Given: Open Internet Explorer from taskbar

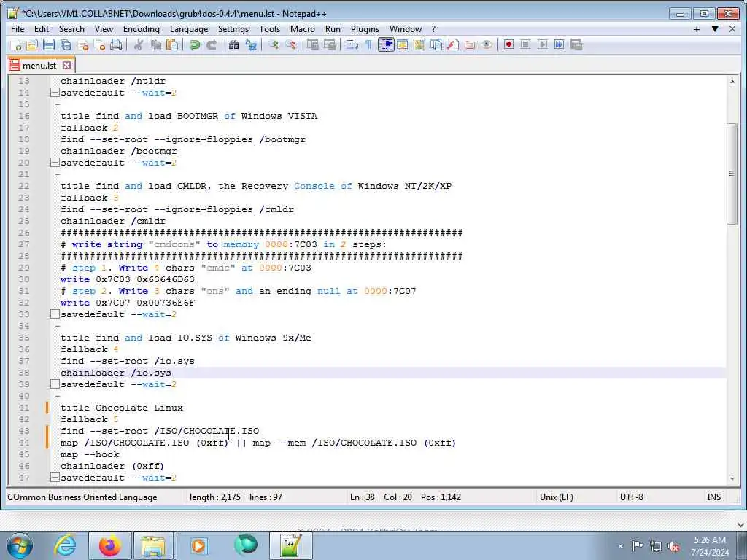Looking at the screenshot, I should click(x=65, y=545).
